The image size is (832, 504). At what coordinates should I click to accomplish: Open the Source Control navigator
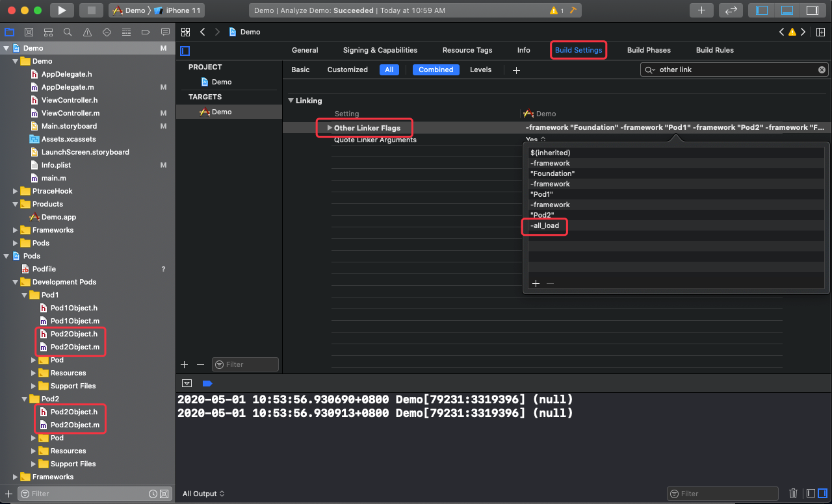click(29, 32)
